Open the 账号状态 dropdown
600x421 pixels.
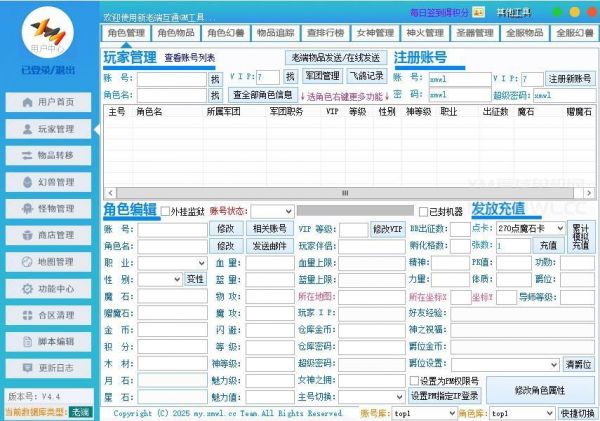[x=272, y=211]
